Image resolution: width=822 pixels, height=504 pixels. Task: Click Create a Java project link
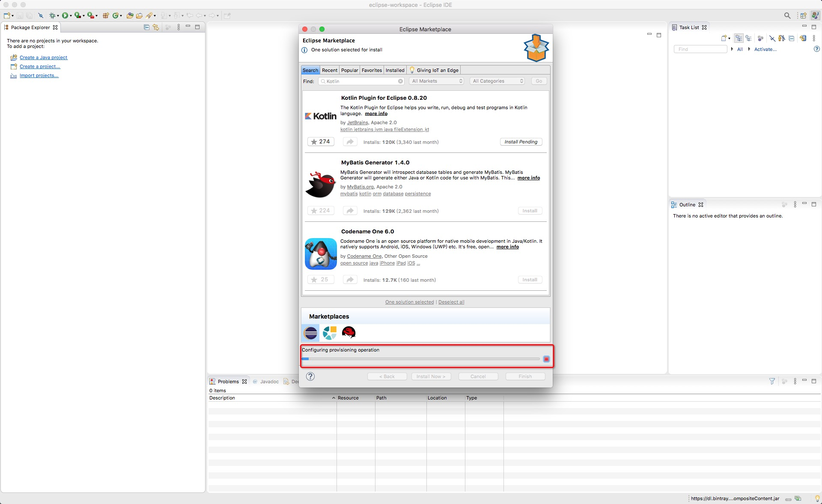pyautogui.click(x=43, y=57)
